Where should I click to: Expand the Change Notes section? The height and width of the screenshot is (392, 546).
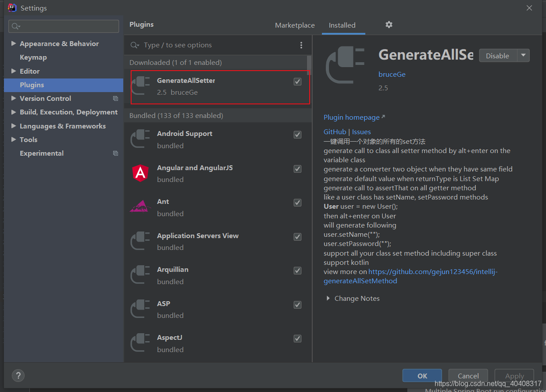click(x=328, y=298)
